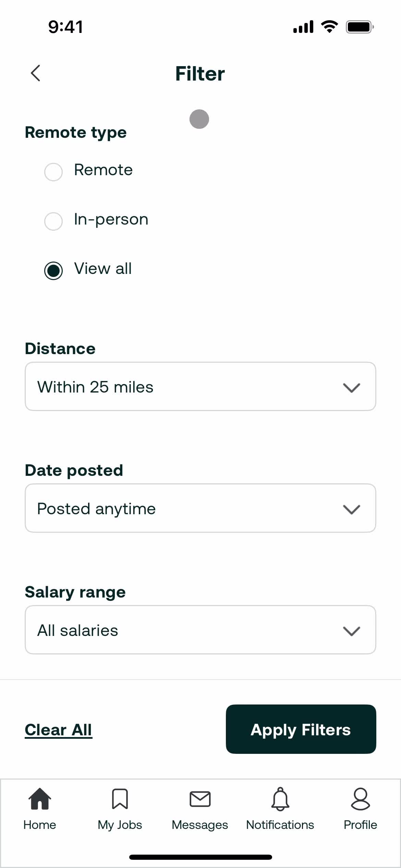This screenshot has width=401, height=868.
Task: Click the Apply Filters button
Action: pyautogui.click(x=301, y=729)
